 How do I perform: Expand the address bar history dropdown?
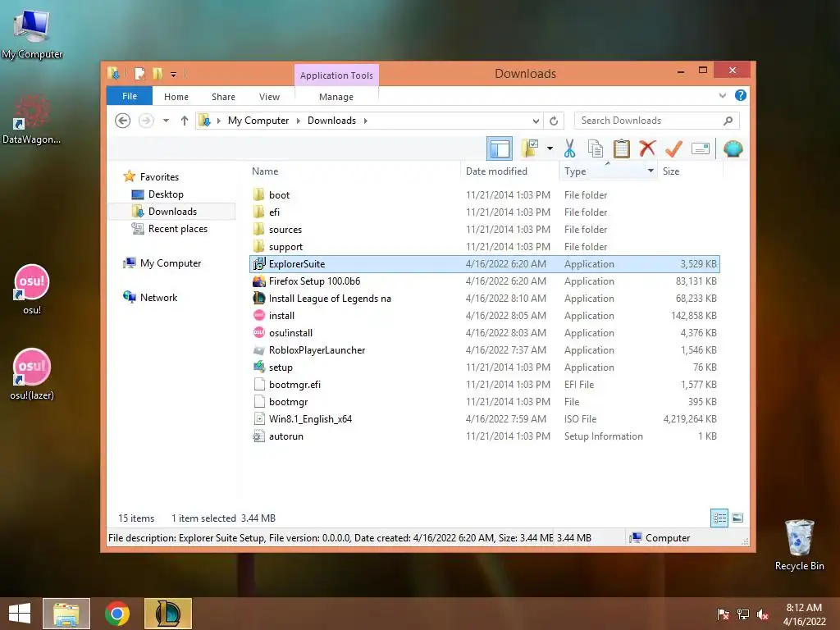pyautogui.click(x=536, y=121)
